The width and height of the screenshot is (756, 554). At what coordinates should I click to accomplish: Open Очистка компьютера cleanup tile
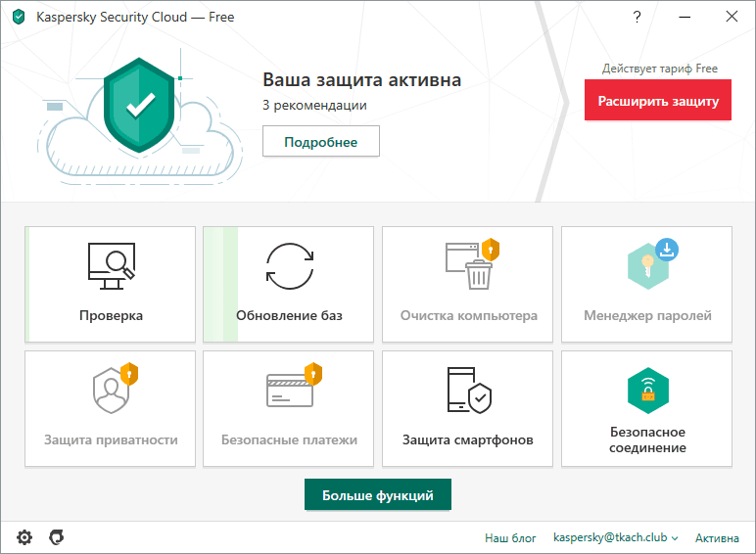pyautogui.click(x=467, y=284)
